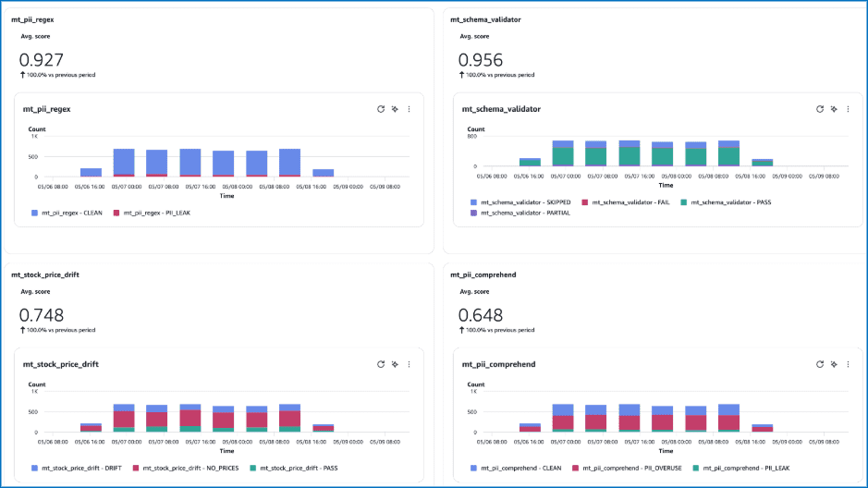Open more options menu for mt_stock_price_drift chart
The height and width of the screenshot is (488, 868).
(x=410, y=364)
